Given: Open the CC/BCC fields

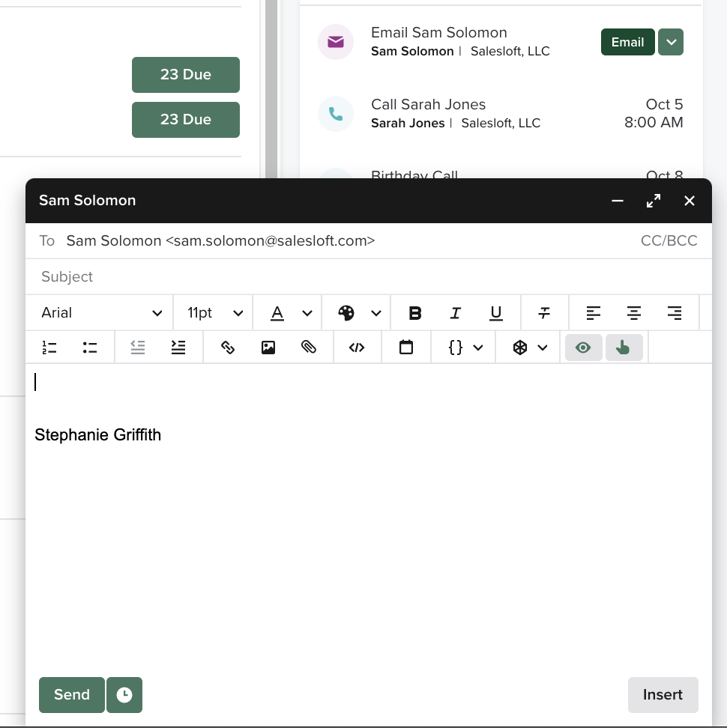Looking at the screenshot, I should click(x=668, y=240).
